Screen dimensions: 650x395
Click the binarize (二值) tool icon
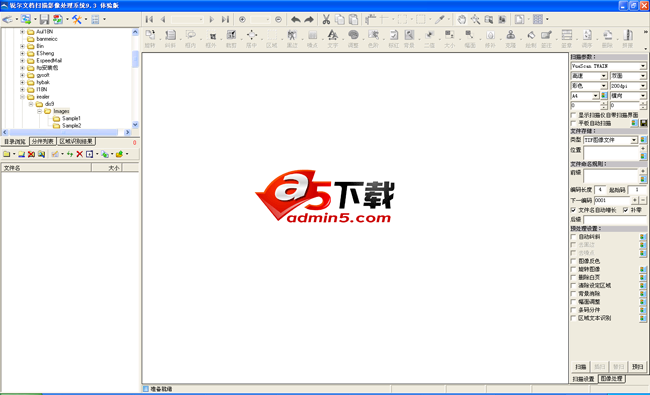click(x=429, y=36)
